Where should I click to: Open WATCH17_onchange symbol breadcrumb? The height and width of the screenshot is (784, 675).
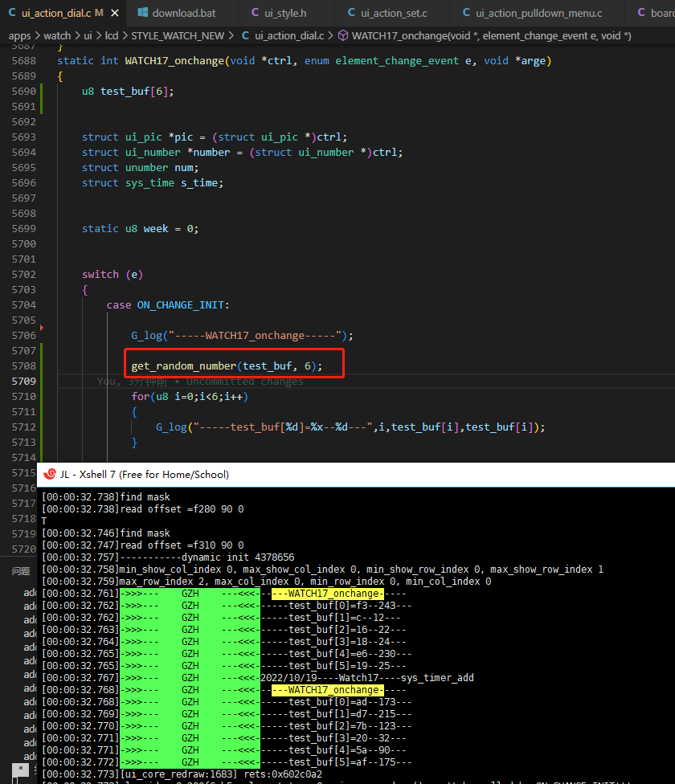click(x=492, y=36)
